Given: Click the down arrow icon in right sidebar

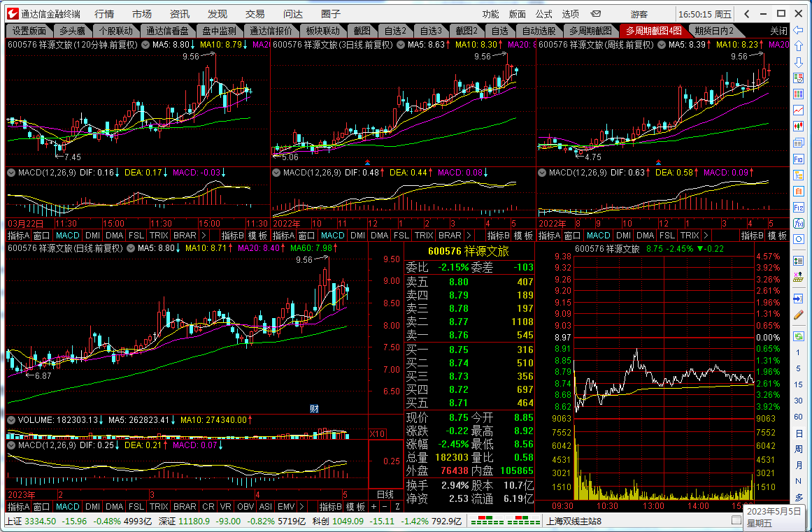Looking at the screenshot, I should click(x=799, y=62).
